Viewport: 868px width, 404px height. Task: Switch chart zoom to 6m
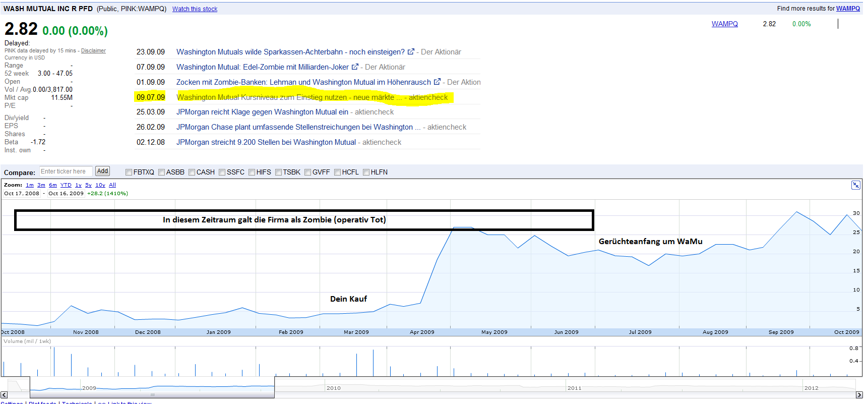[53, 185]
